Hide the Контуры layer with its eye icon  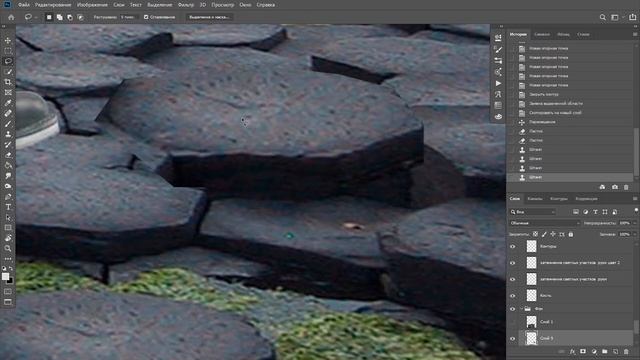coord(513,247)
